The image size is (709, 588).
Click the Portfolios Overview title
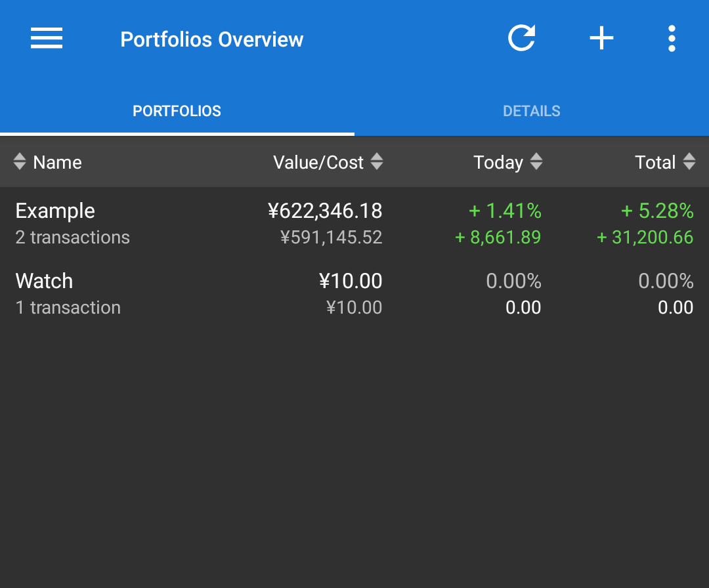(x=211, y=39)
